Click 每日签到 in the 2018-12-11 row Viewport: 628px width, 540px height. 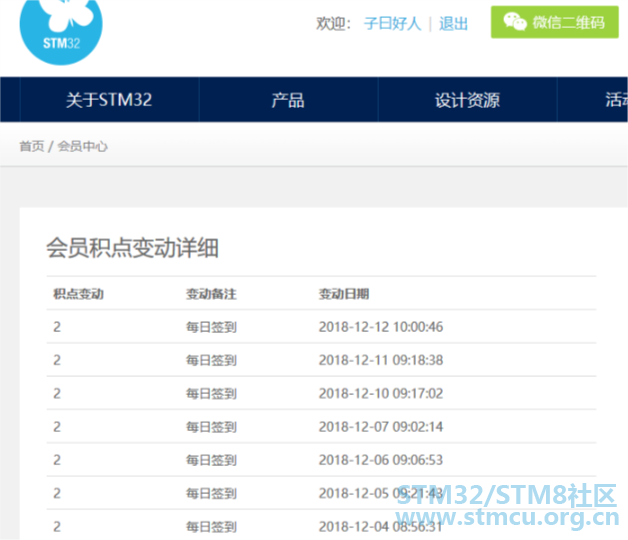click(211, 361)
